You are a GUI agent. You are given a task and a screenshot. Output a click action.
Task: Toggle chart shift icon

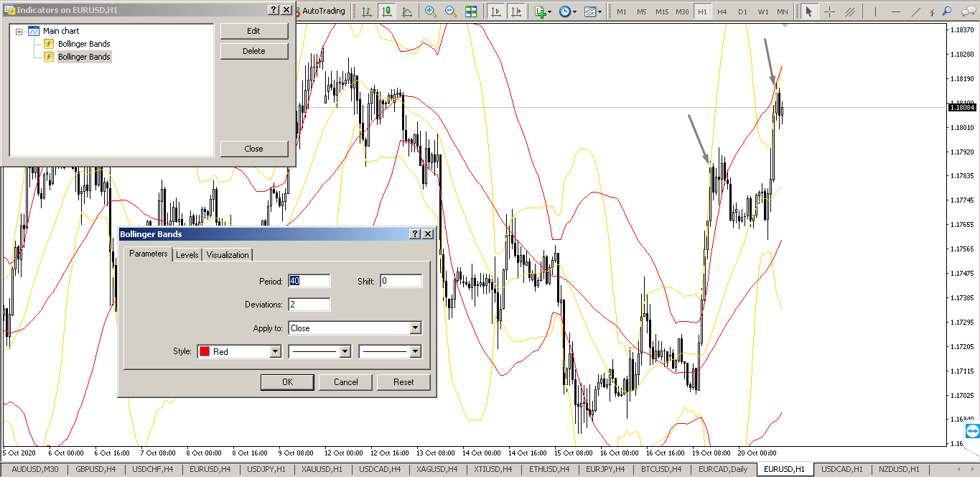click(515, 11)
